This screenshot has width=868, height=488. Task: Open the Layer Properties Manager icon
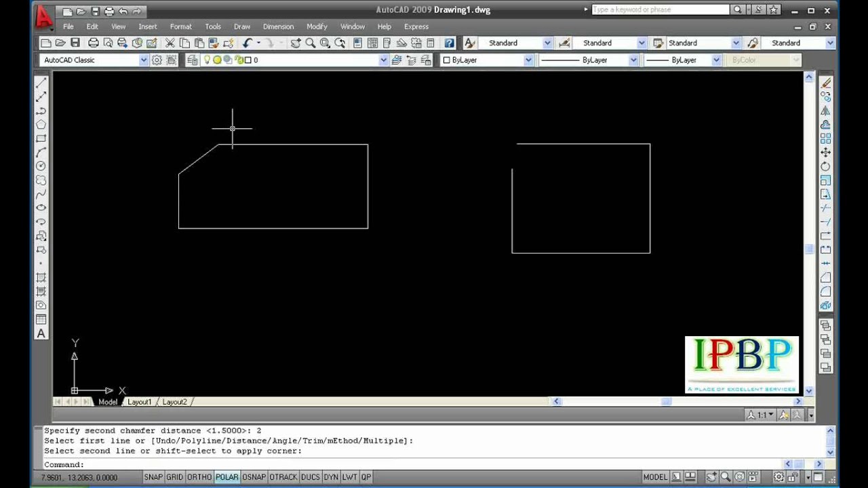tap(193, 60)
